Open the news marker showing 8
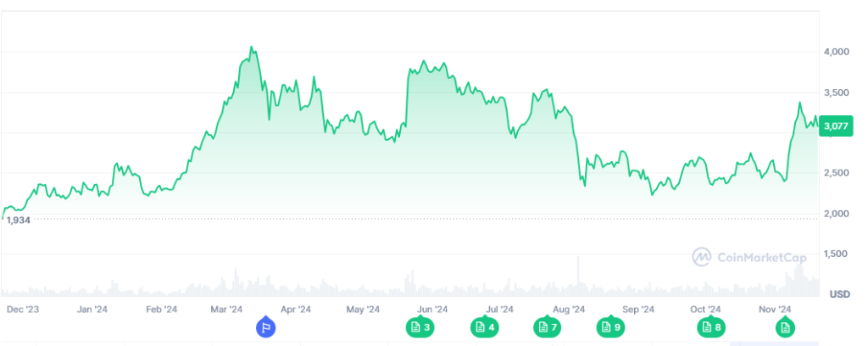This screenshot has height=346, width=868. tap(711, 326)
